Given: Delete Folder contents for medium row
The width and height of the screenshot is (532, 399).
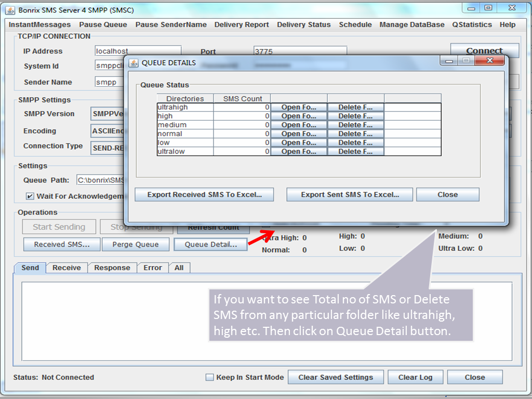Looking at the screenshot, I should tap(355, 125).
